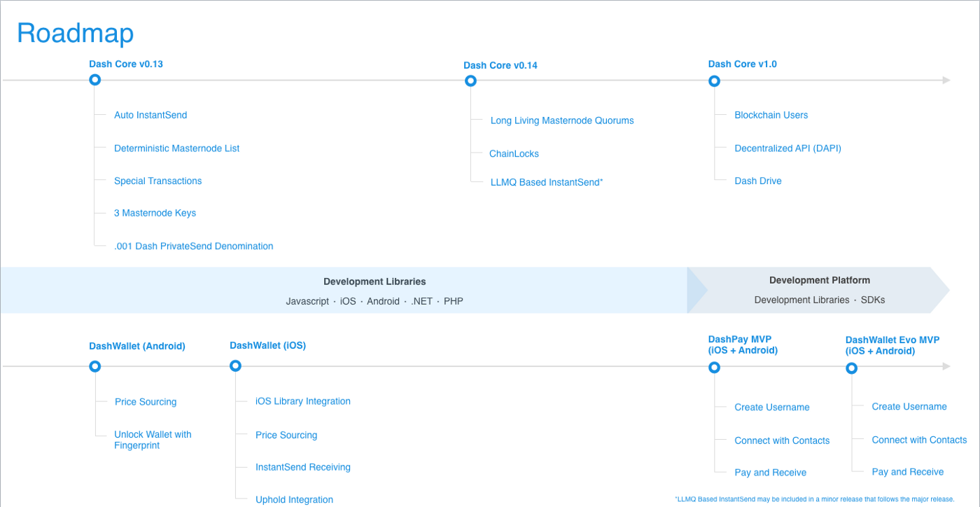Click the Dash Core v0.13 timeline marker circle
The height and width of the screenshot is (507, 980).
[95, 80]
